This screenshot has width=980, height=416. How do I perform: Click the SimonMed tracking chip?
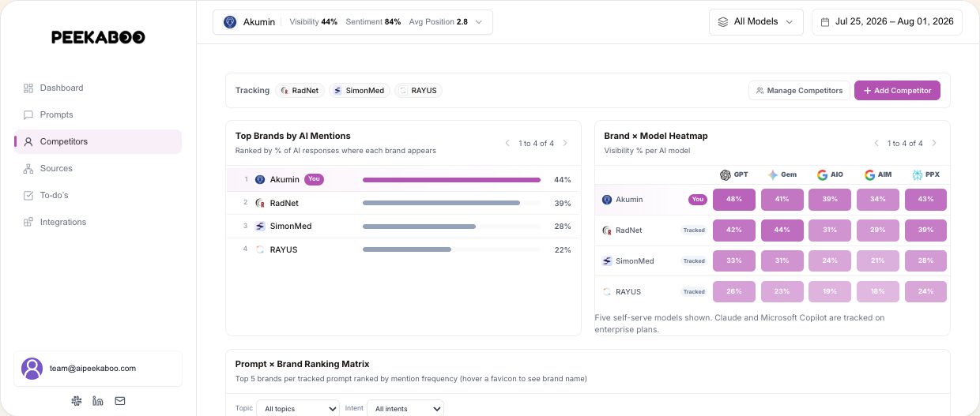(360, 90)
